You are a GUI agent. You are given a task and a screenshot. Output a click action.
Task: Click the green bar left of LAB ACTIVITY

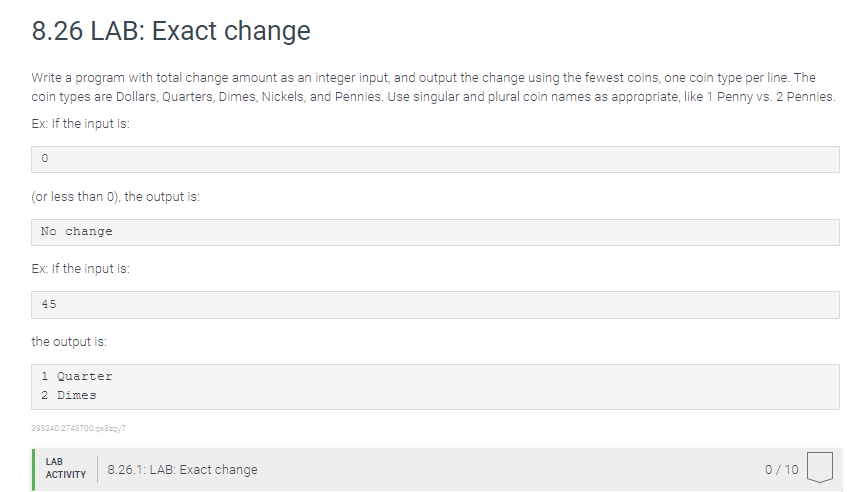(x=34, y=469)
